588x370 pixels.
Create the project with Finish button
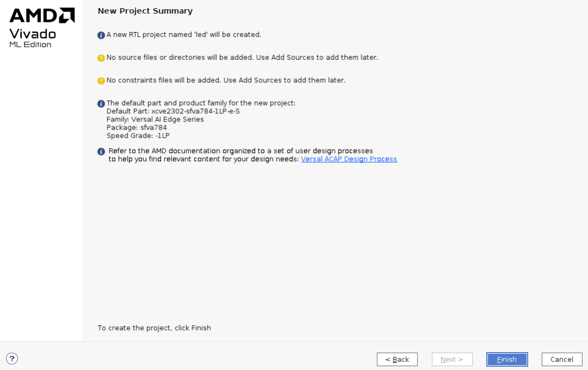(507, 359)
